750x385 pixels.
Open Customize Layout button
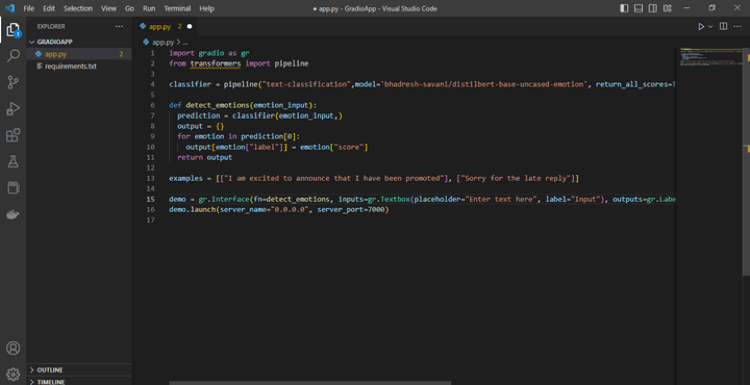pos(667,8)
